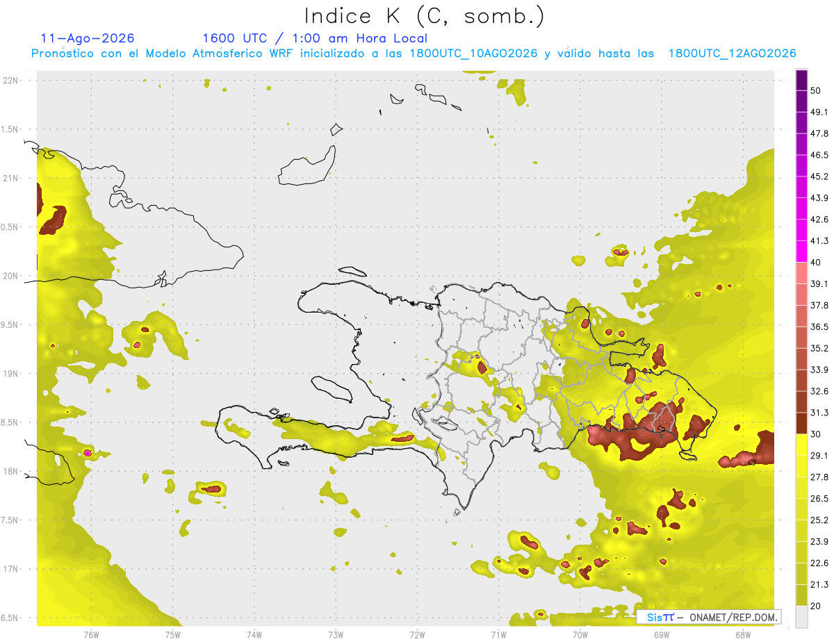Click the "30" color scale label

pos(815,434)
